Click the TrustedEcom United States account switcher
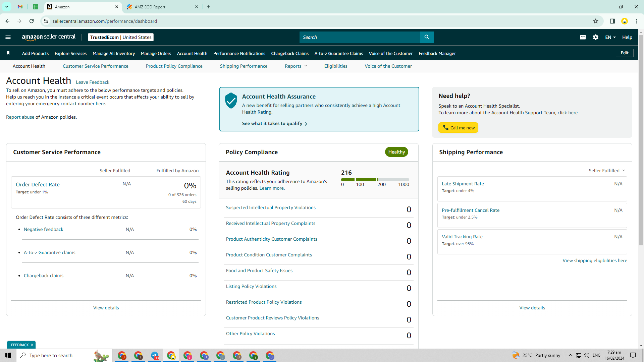 pyautogui.click(x=121, y=37)
